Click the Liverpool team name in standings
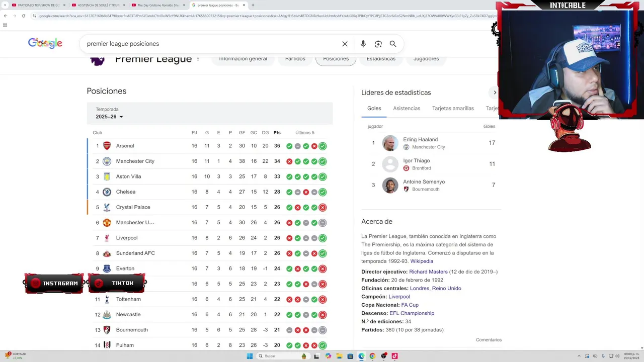 click(127, 238)
